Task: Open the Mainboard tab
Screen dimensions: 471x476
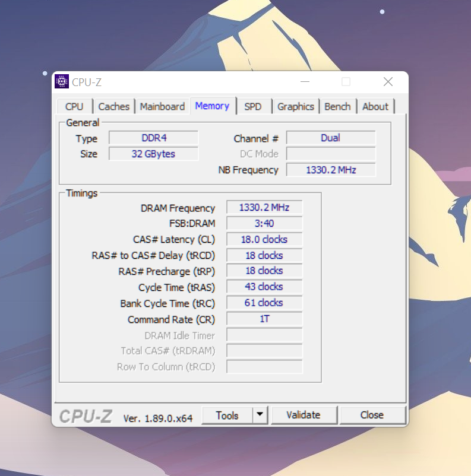Action: 162,107
